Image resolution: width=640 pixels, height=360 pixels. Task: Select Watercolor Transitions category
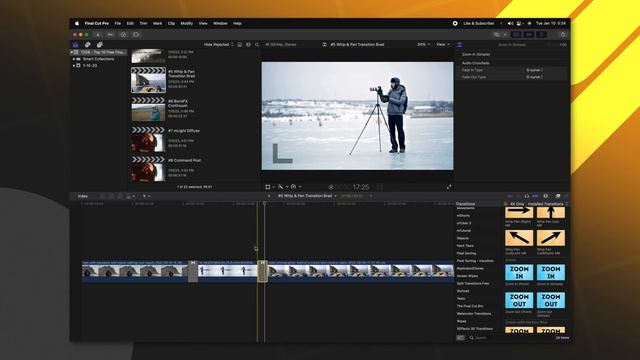tap(474, 314)
